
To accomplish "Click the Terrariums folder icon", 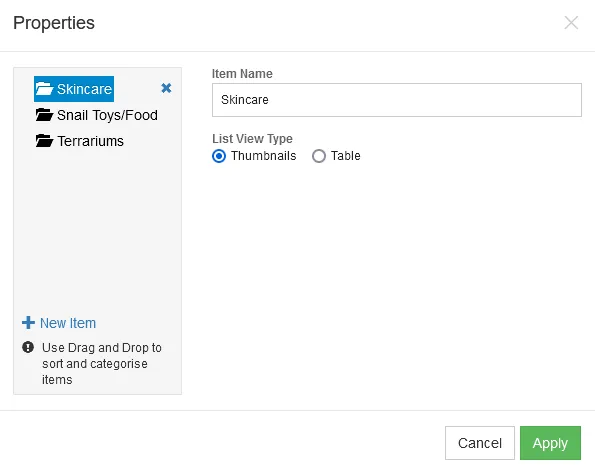I will click(x=44, y=141).
